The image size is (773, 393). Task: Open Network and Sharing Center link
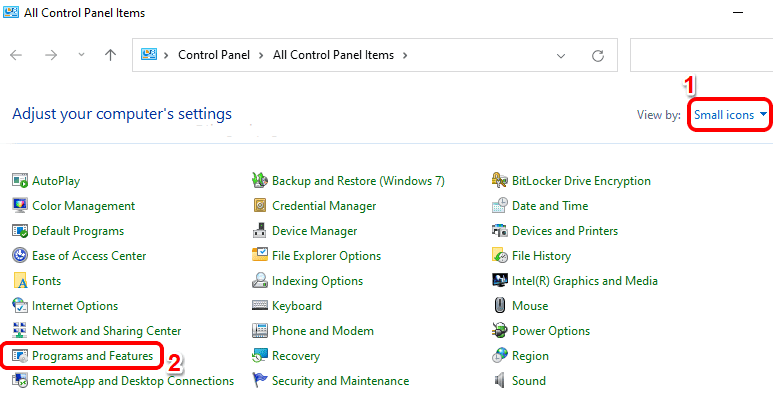tap(106, 330)
